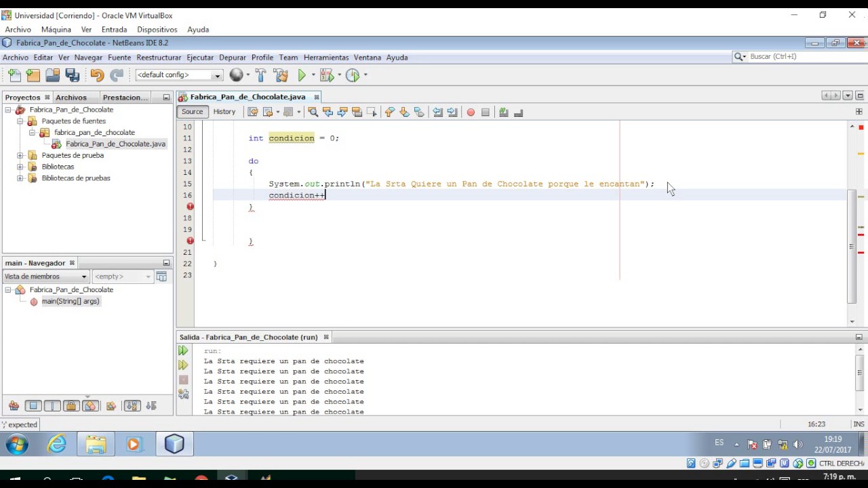
Task: Toggle Show Fields filter in Navigator
Action: click(33, 406)
